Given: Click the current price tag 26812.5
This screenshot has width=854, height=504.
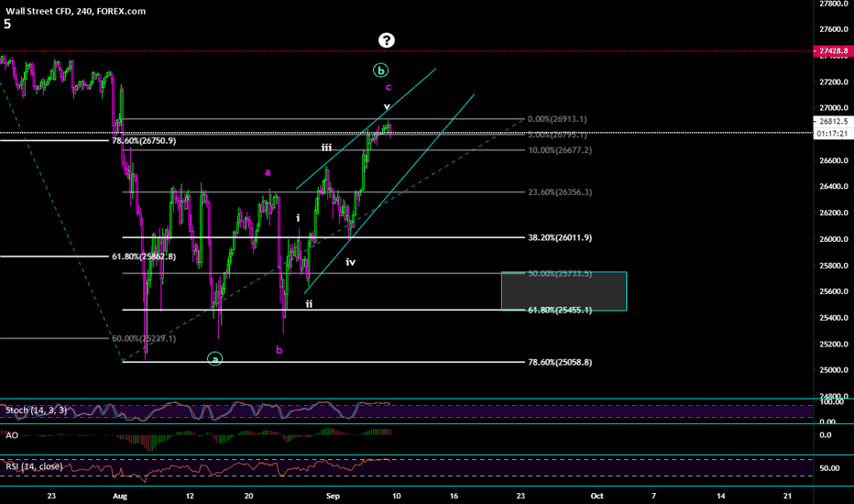Looking at the screenshot, I should [x=833, y=122].
